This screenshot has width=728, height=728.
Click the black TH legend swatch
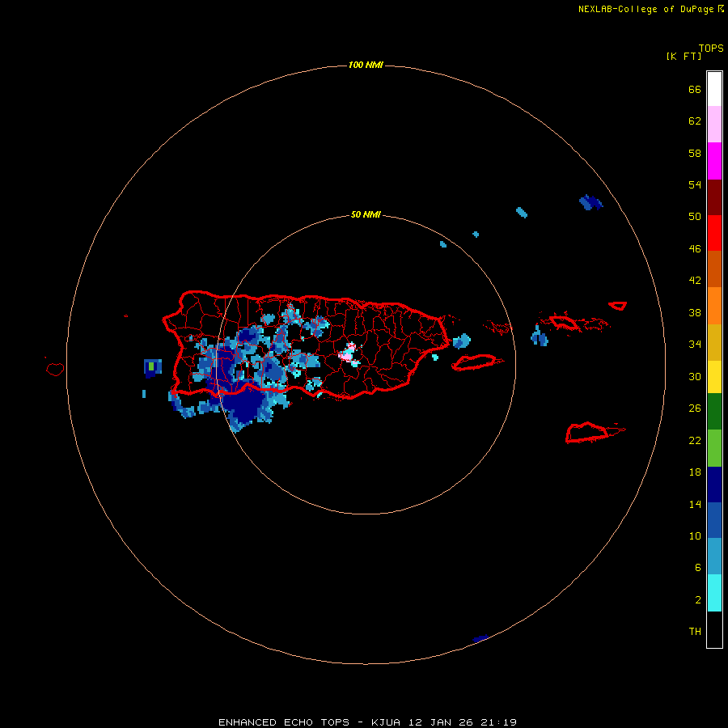[714, 629]
